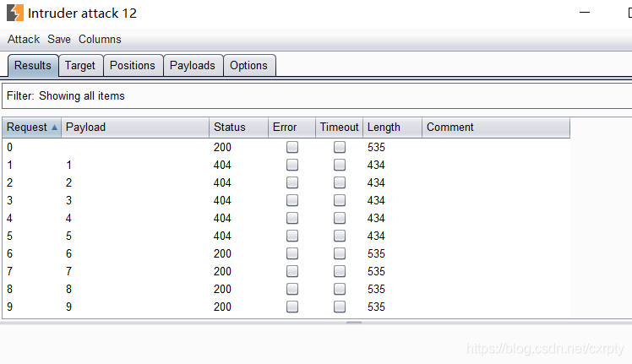
Task: Sort by the Payload column header
Action: coord(135,128)
